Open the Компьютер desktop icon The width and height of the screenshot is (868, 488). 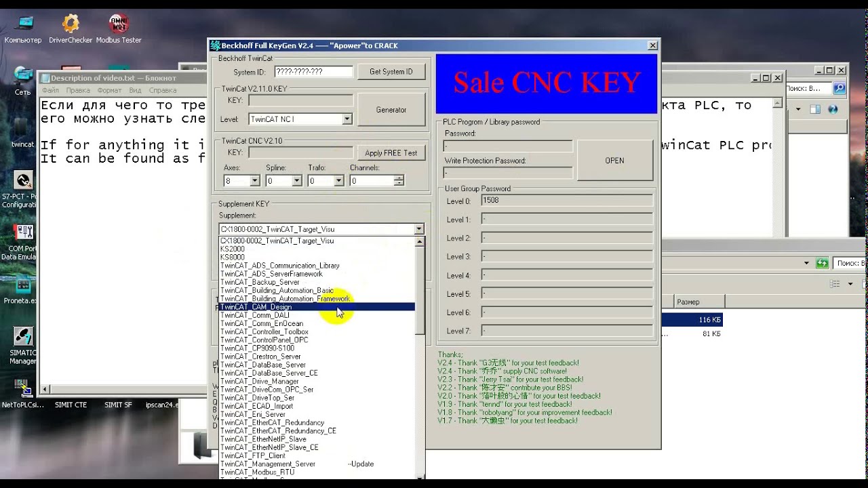23,30
